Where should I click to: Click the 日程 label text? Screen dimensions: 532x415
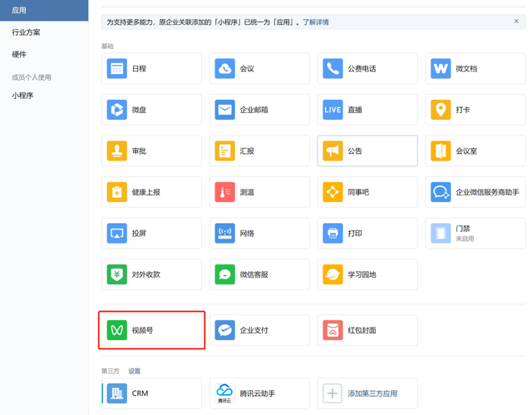coord(139,68)
